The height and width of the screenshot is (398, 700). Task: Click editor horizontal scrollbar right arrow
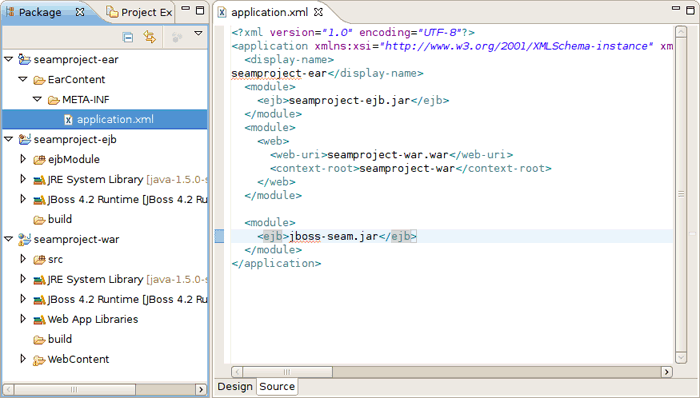[x=667, y=372]
